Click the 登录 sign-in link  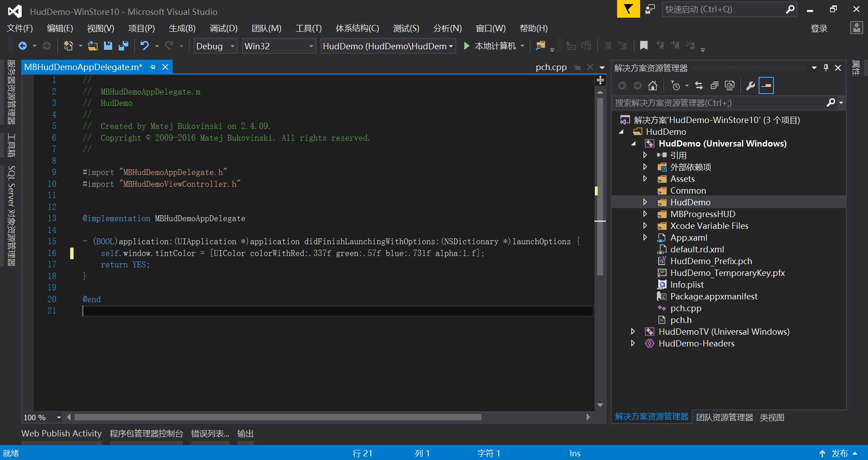[x=819, y=28]
